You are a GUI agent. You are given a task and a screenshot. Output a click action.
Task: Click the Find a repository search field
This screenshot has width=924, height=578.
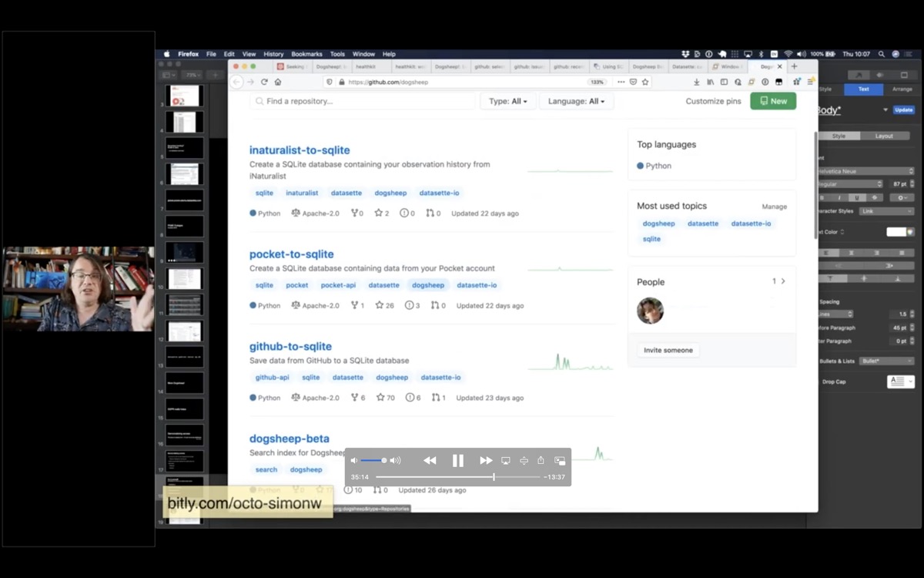click(363, 101)
